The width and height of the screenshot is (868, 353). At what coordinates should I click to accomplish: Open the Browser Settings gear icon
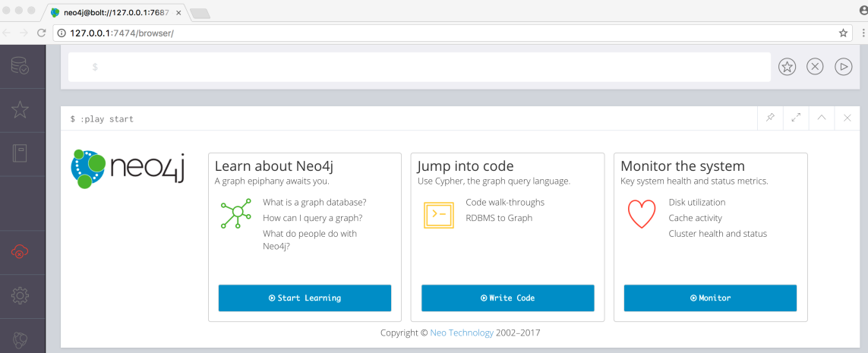click(20, 295)
